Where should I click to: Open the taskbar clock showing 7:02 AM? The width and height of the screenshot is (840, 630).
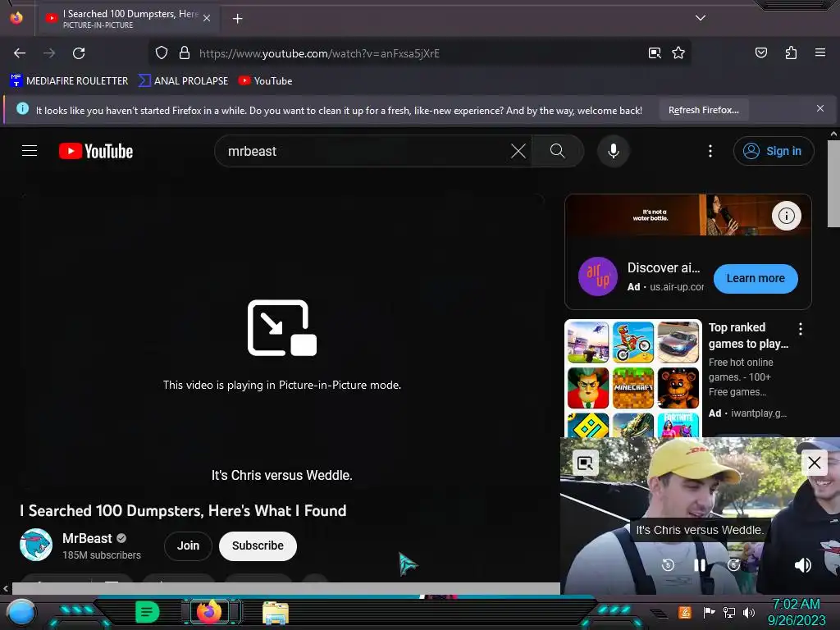point(797,612)
